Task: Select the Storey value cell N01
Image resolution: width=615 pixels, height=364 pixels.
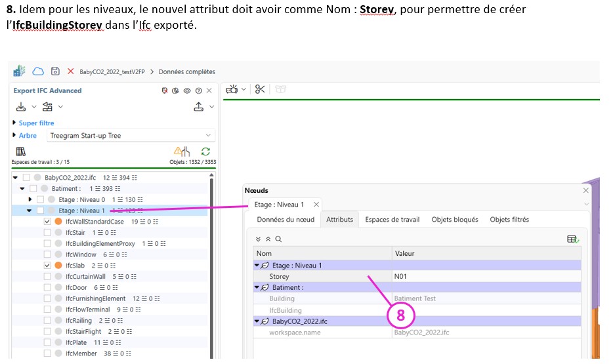Action: (400, 277)
